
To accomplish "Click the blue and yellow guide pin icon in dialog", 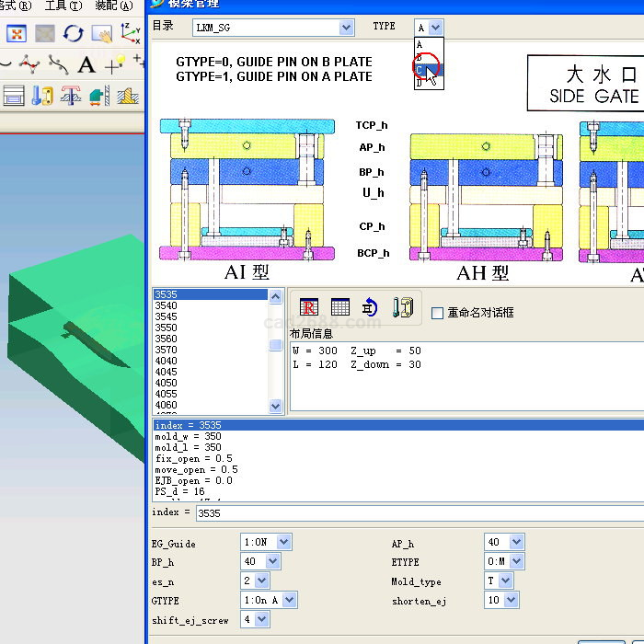I will coord(402,307).
